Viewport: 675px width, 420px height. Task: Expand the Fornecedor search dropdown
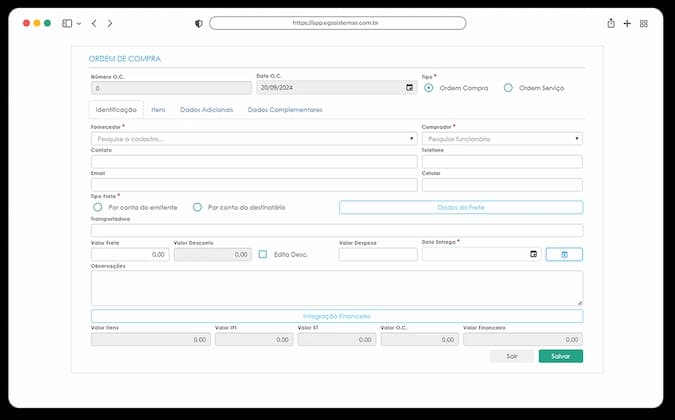coord(254,139)
